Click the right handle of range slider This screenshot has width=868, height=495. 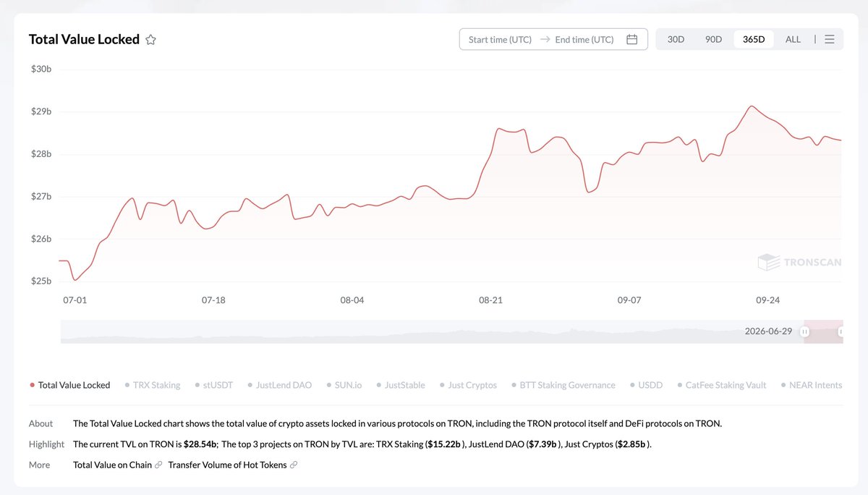tap(841, 331)
